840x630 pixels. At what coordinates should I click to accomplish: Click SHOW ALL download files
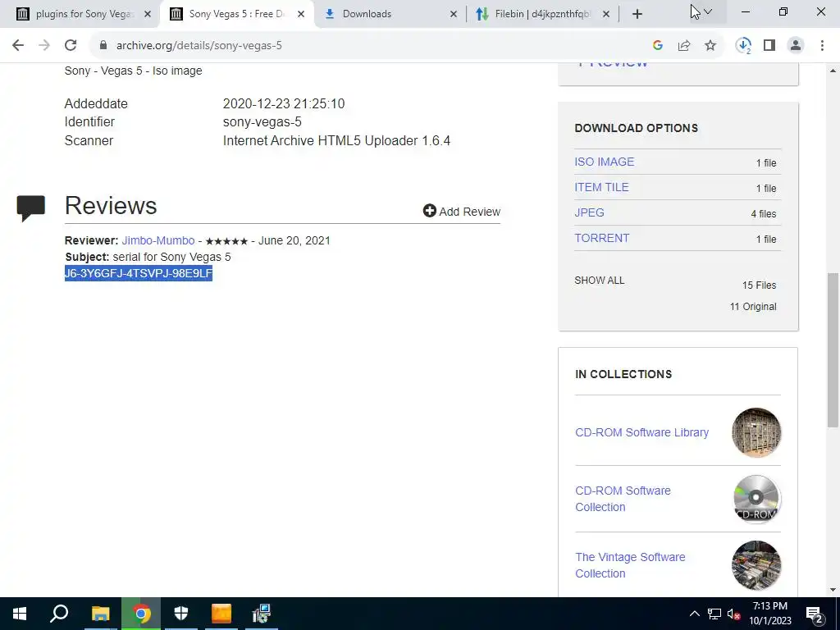(600, 281)
